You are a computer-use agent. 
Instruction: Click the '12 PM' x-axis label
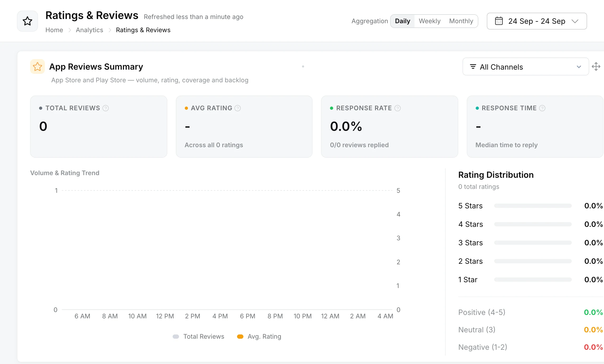pos(165,316)
